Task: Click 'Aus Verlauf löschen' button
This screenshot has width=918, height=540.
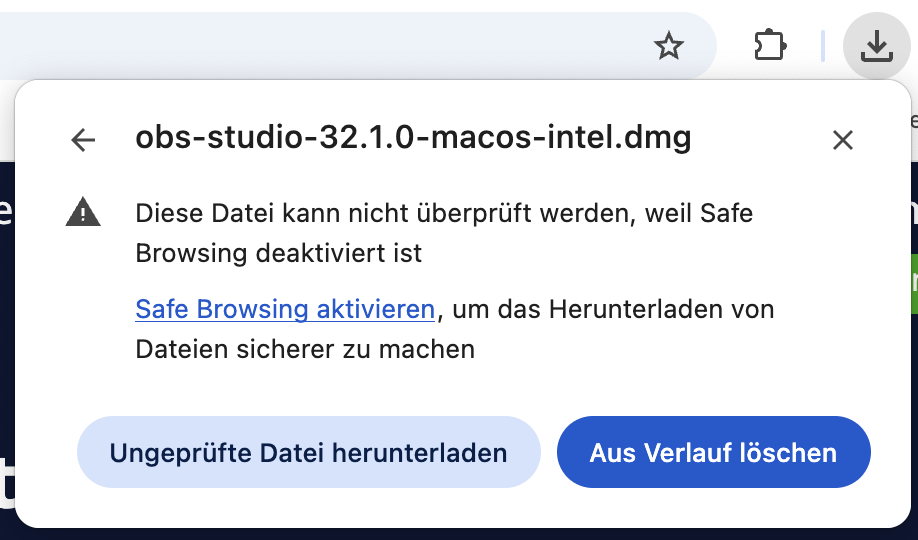Action: 713,453
